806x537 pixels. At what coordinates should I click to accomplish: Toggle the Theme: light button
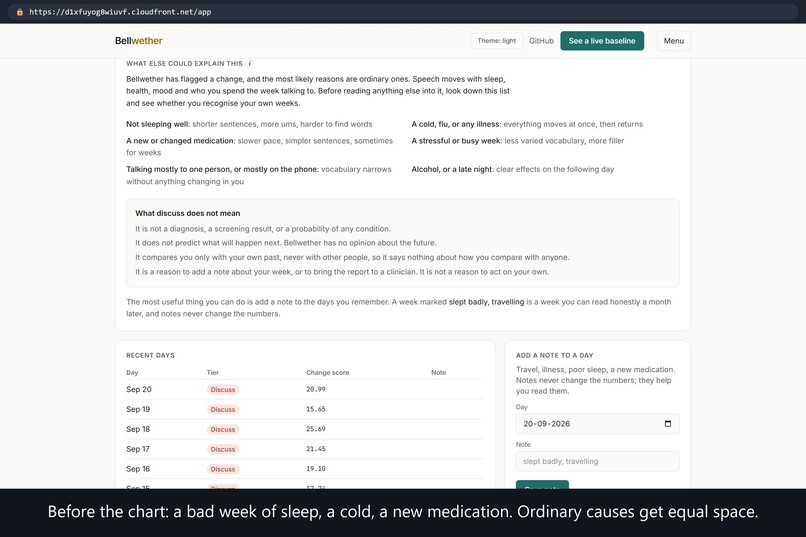(x=497, y=41)
